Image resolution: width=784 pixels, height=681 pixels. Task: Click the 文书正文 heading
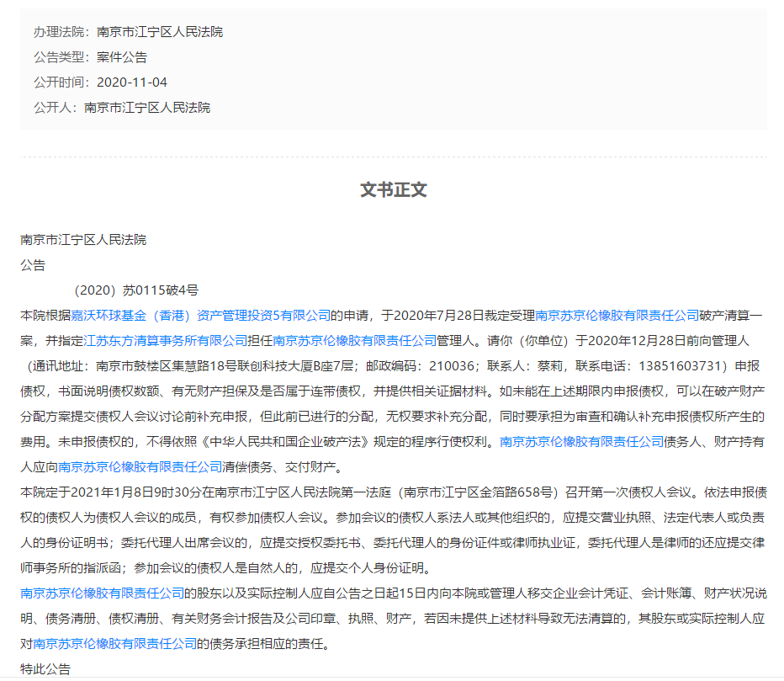click(394, 190)
